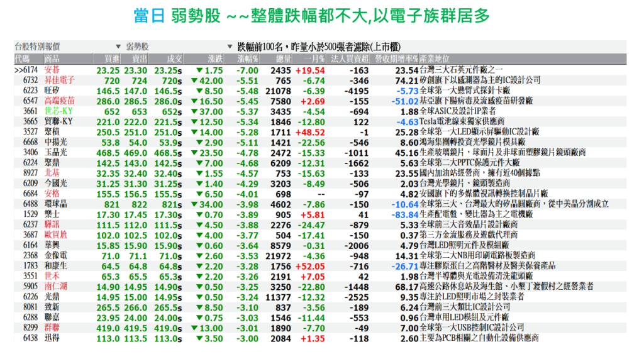644x359 pixels.
Task: Click the 產業地位 column header
Action: point(436,58)
